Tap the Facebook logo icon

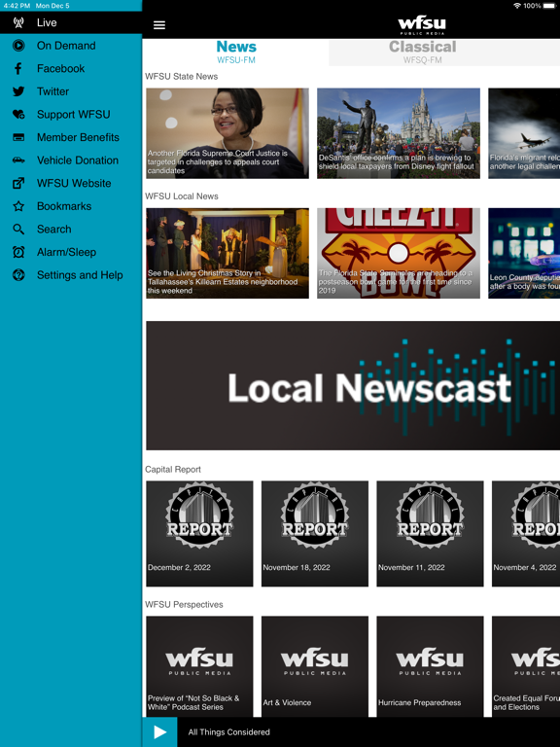click(18, 69)
